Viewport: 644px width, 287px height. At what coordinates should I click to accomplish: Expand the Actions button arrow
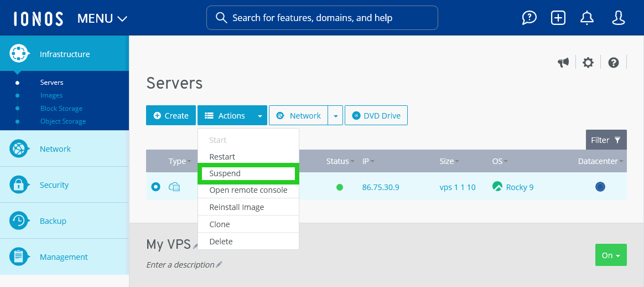pyautogui.click(x=260, y=116)
